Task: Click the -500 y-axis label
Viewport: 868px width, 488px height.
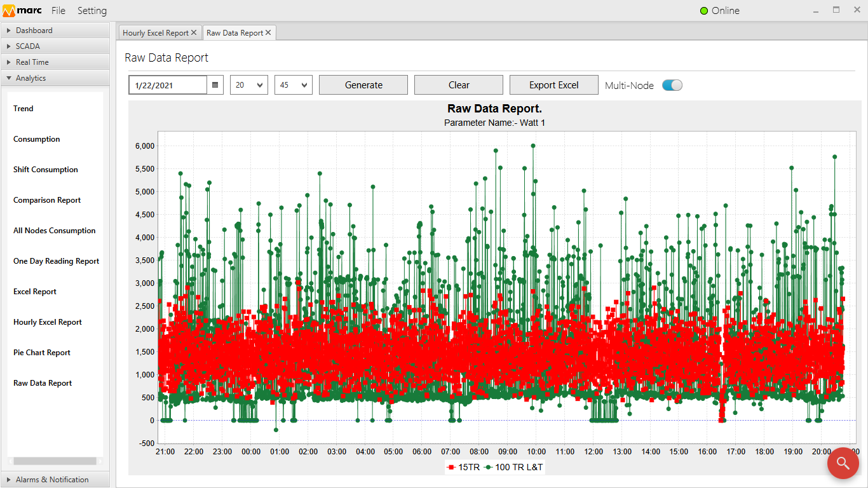Action: click(x=146, y=443)
